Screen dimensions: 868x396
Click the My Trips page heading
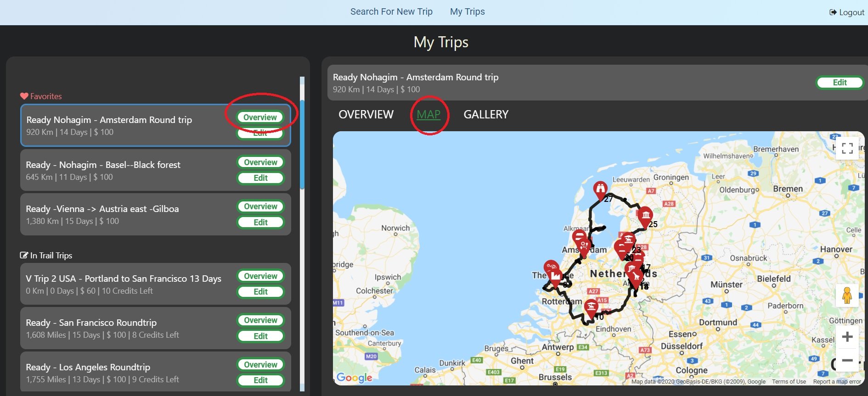click(441, 42)
